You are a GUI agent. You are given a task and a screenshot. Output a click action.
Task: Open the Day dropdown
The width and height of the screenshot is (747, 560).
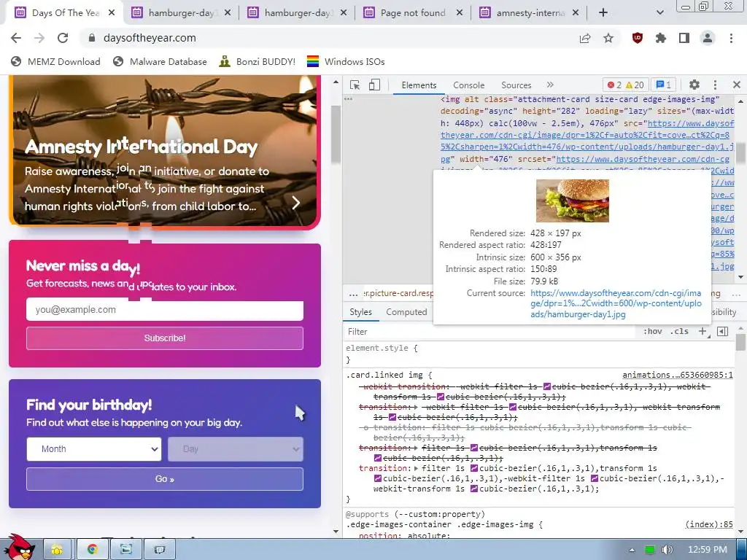(236, 449)
